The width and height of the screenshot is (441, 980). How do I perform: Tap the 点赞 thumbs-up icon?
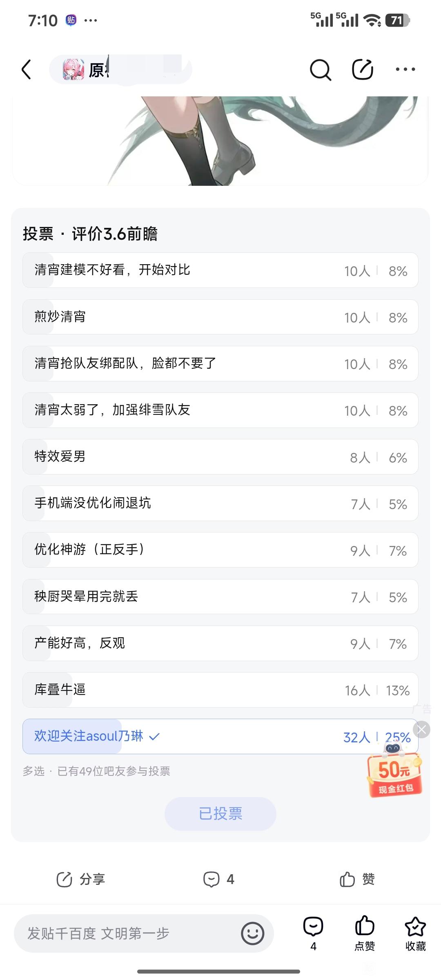pos(365,934)
